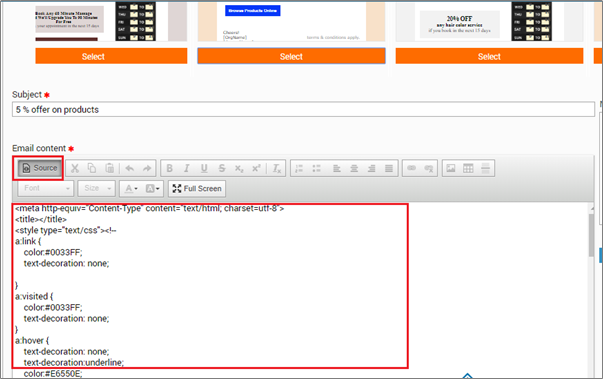
Task: Click the Undo arrow icon
Action: (x=130, y=168)
